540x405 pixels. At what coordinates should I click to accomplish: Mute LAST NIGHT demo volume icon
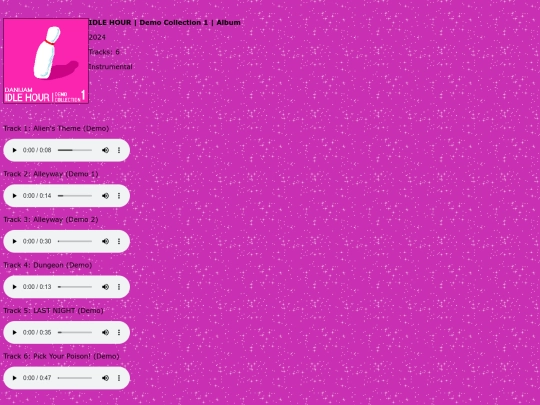(105, 332)
